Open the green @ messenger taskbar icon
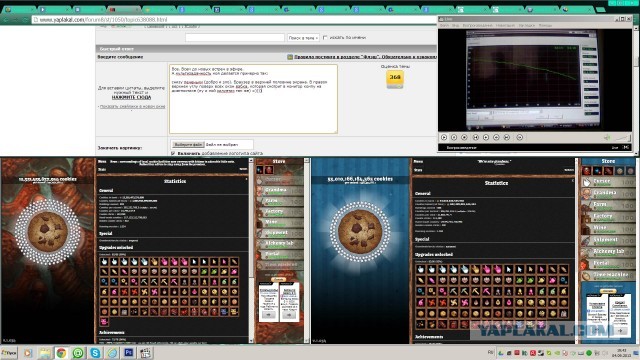The image size is (640, 360). click(78, 353)
